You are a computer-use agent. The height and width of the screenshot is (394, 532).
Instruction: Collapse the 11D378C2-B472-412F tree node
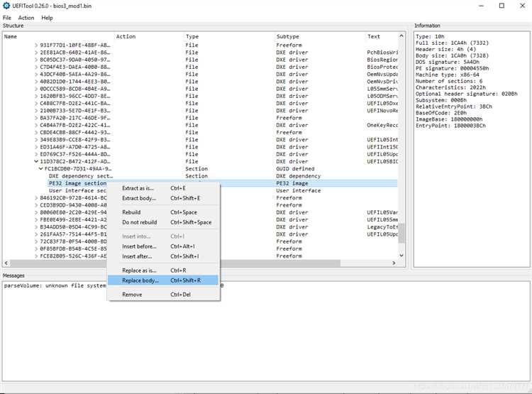[x=36, y=162]
